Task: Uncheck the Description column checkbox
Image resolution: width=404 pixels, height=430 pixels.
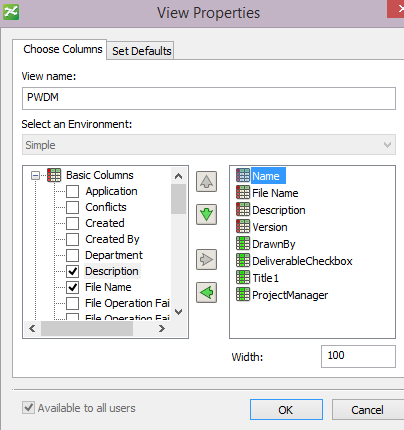Action: [x=72, y=271]
